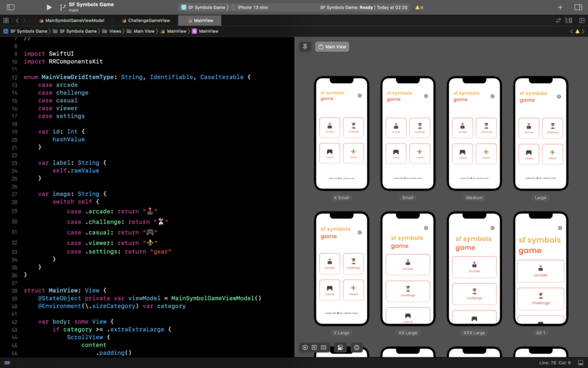Click the preview on device button
Viewport: 588px width, 368px height.
[x=356, y=348]
